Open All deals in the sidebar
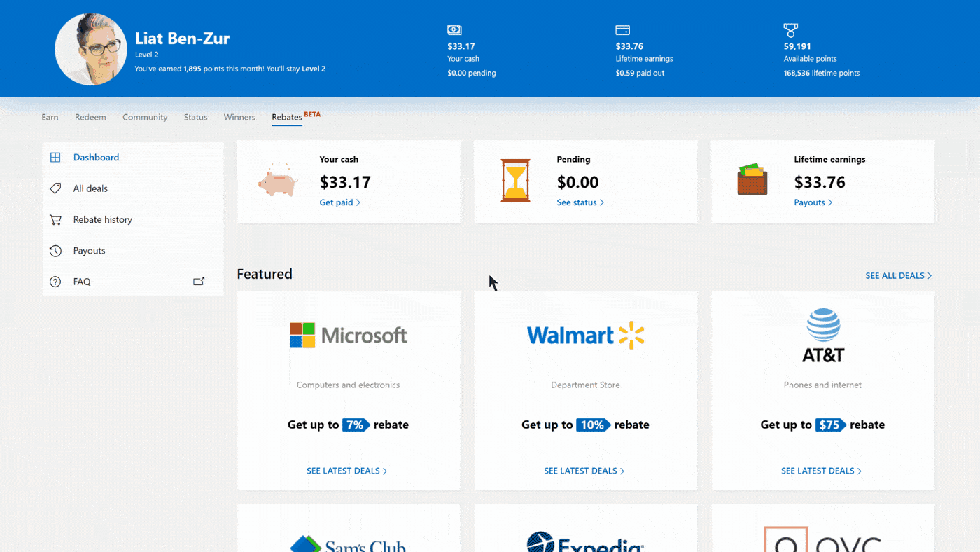980x552 pixels. [x=133, y=188]
